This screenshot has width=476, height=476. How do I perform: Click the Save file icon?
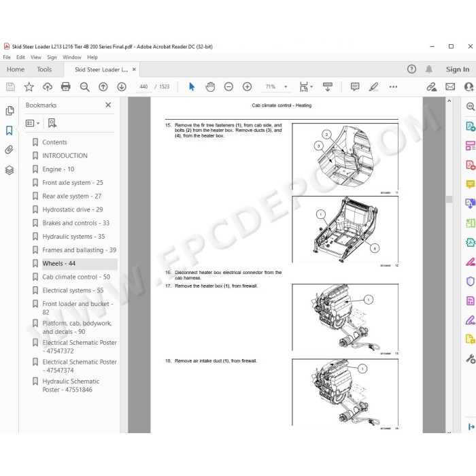pos(10,87)
